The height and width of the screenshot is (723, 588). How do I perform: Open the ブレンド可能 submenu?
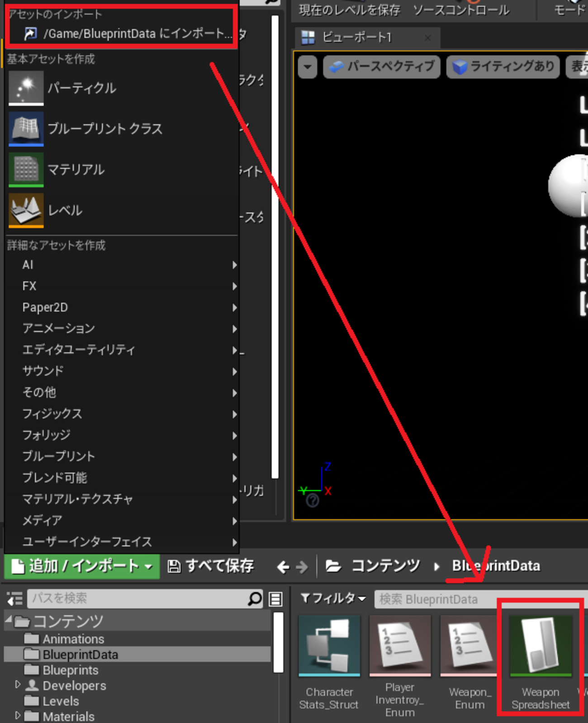click(x=122, y=477)
